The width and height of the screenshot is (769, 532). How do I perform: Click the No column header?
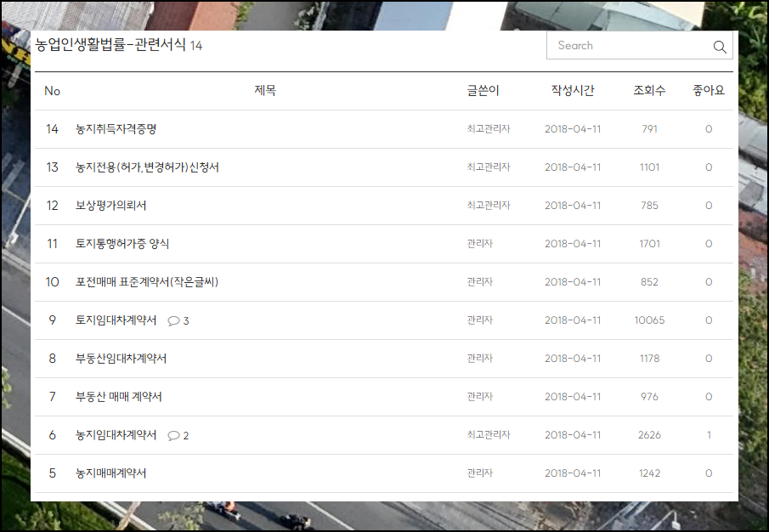pos(52,91)
